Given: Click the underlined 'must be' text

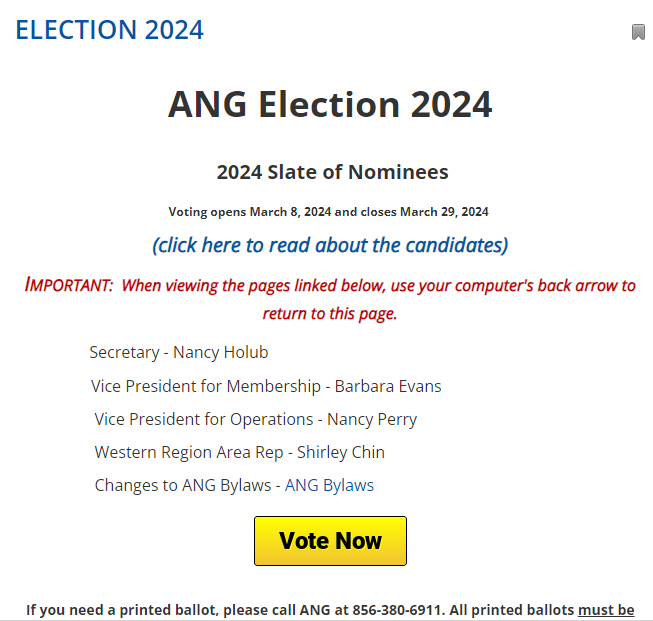Looking at the screenshot, I should (606, 609).
